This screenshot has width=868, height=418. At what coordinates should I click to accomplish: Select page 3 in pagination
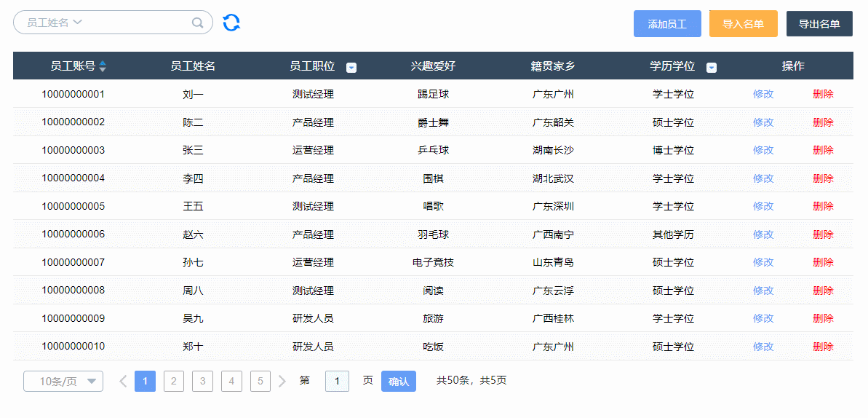[x=202, y=382]
